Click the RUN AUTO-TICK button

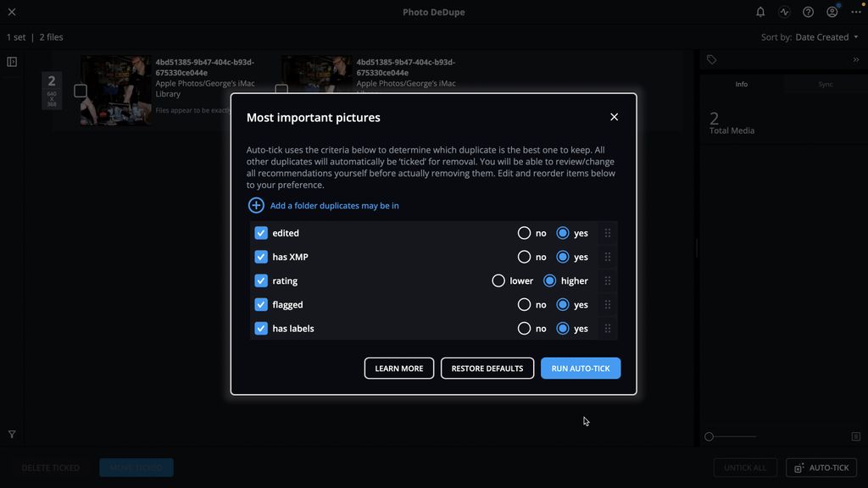click(x=581, y=369)
